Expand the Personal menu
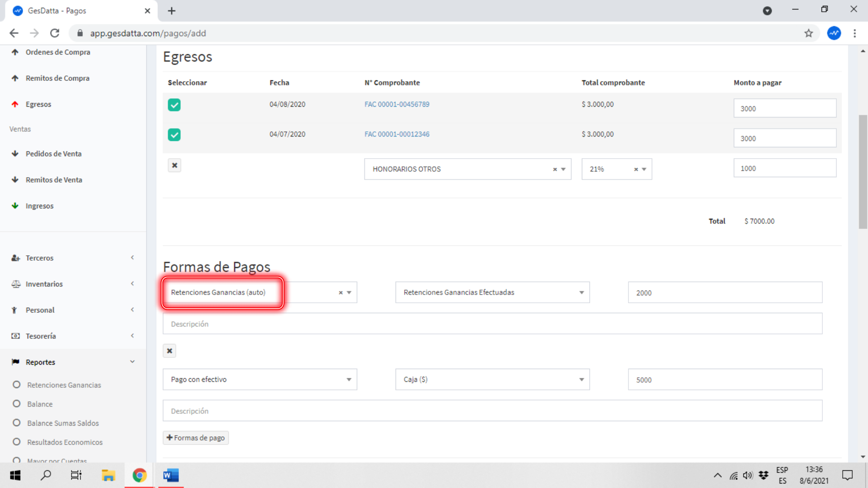This screenshot has width=868, height=488. [x=73, y=310]
